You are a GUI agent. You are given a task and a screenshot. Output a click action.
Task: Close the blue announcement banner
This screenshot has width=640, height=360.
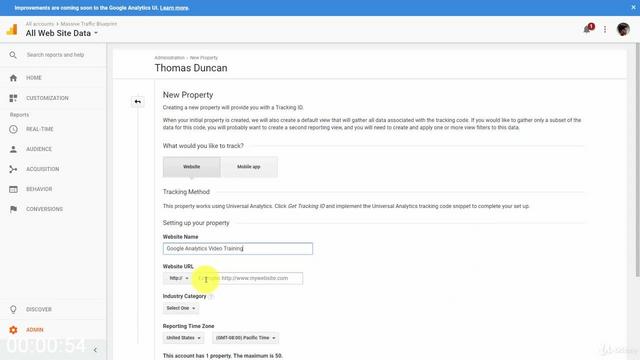point(633,7)
